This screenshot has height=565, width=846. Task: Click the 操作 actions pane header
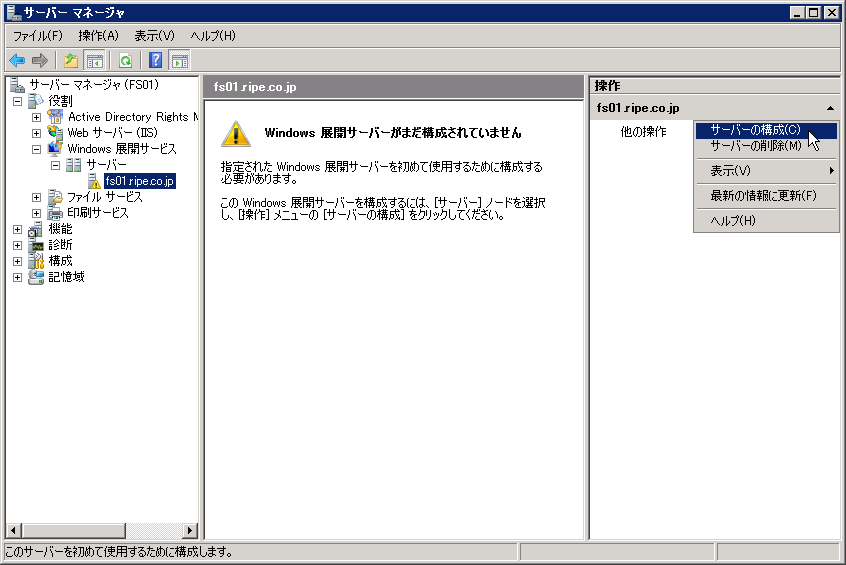[x=714, y=86]
